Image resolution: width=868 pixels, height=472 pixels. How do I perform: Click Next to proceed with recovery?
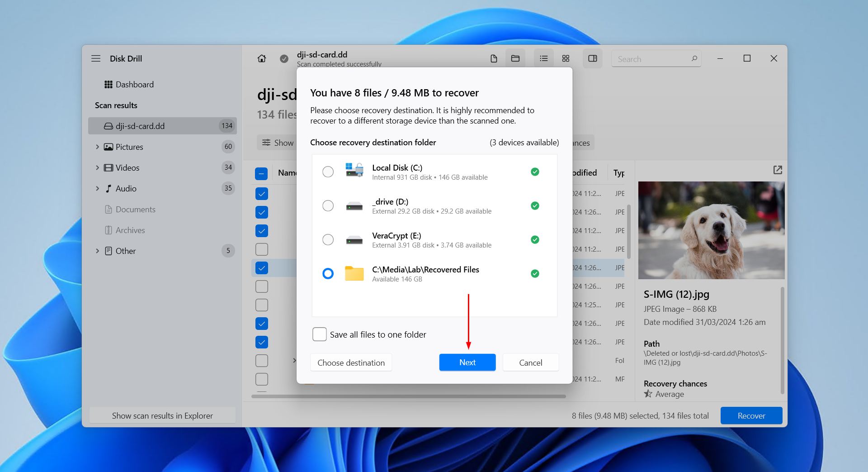467,362
